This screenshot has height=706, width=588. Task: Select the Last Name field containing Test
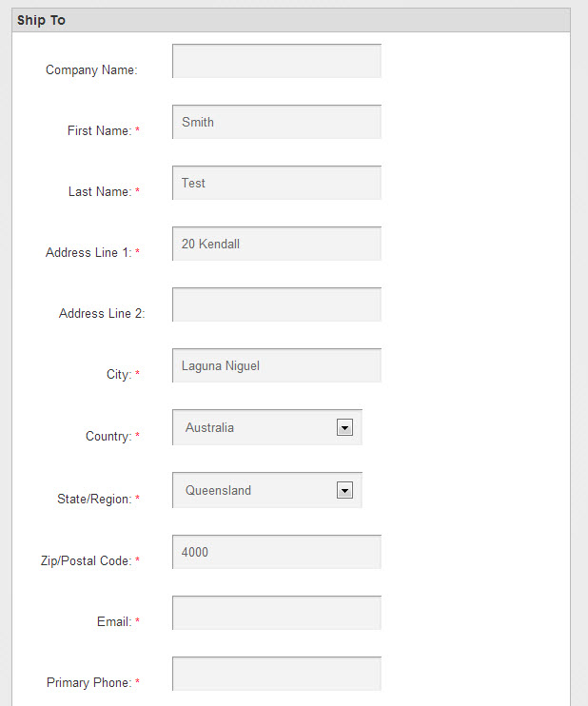tap(277, 183)
